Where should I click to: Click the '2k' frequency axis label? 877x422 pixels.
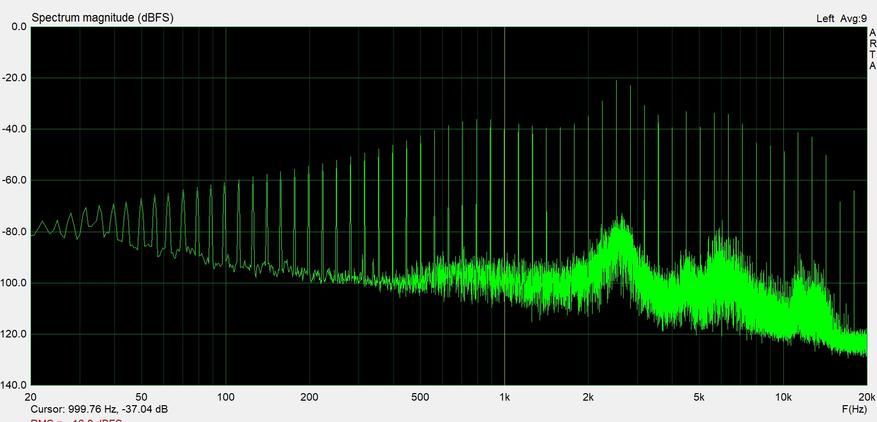point(588,397)
